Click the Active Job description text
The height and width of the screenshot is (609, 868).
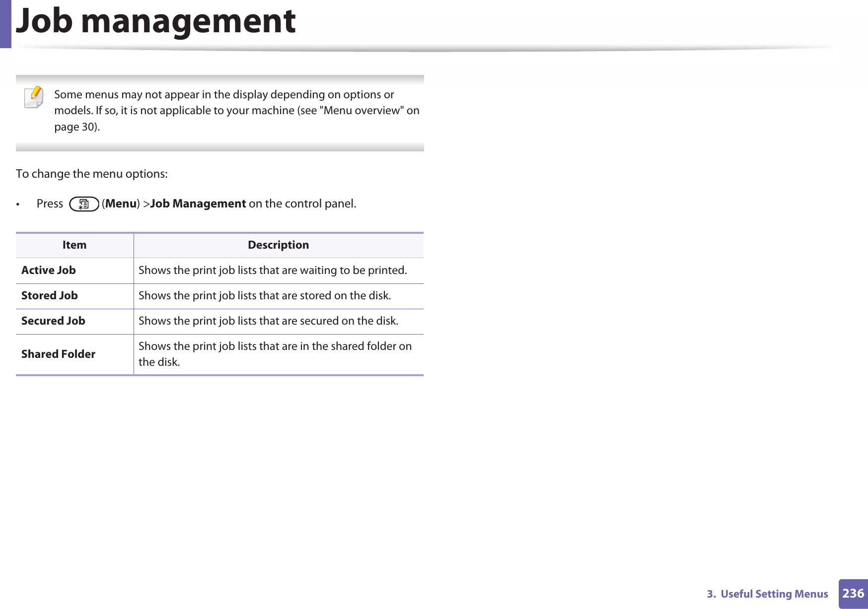tap(273, 270)
